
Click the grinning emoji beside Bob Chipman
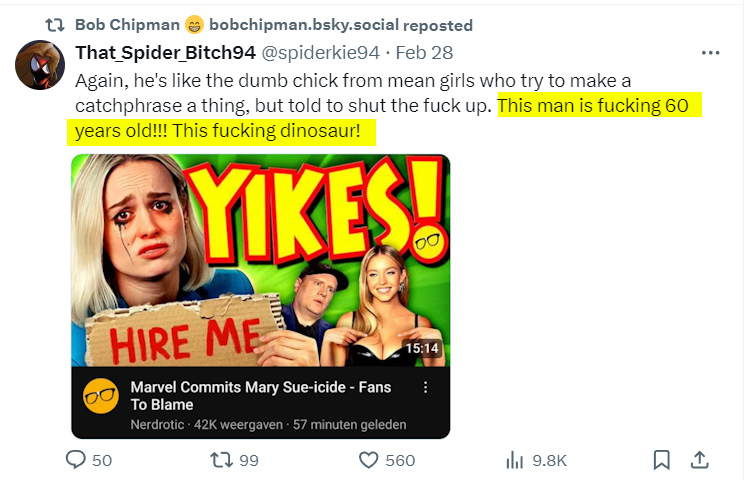[x=194, y=25]
